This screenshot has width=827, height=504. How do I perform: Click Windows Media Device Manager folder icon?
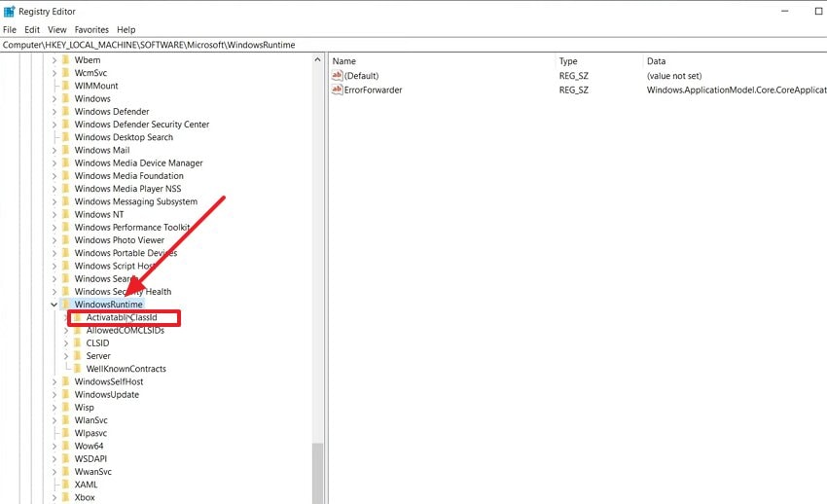tap(66, 162)
